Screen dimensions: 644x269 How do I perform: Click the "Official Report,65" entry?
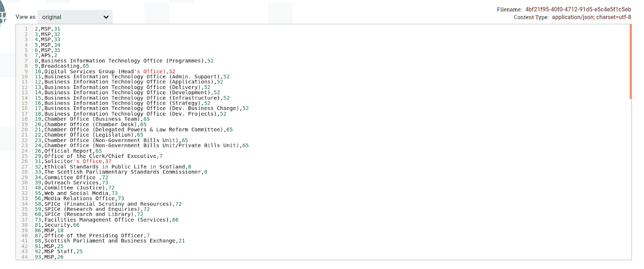tap(68, 151)
